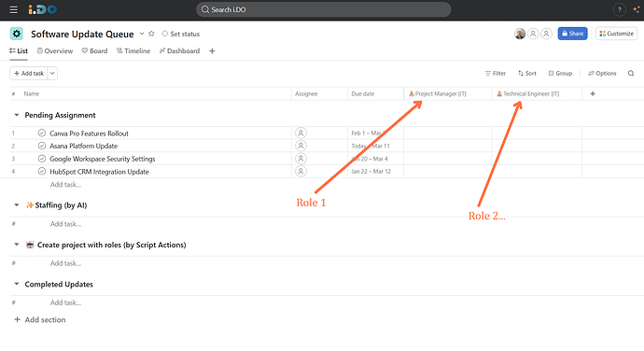The height and width of the screenshot is (351, 644).
Task: Click Add task under Create project with roles
Action: point(65,263)
